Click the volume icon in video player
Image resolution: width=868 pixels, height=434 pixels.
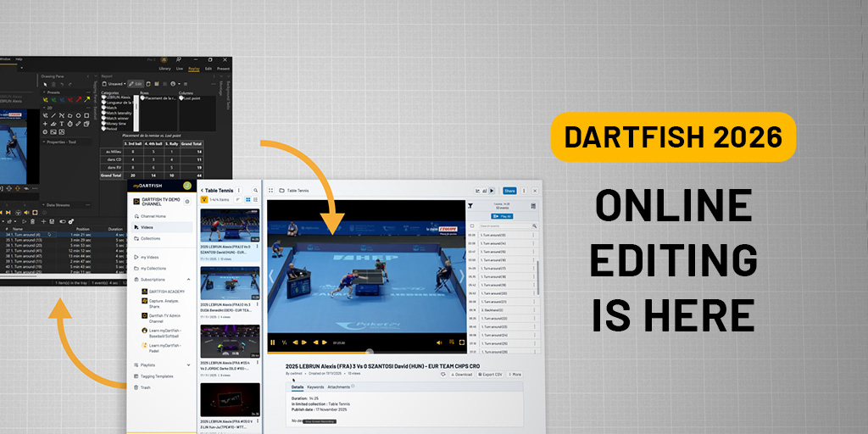[x=439, y=342]
